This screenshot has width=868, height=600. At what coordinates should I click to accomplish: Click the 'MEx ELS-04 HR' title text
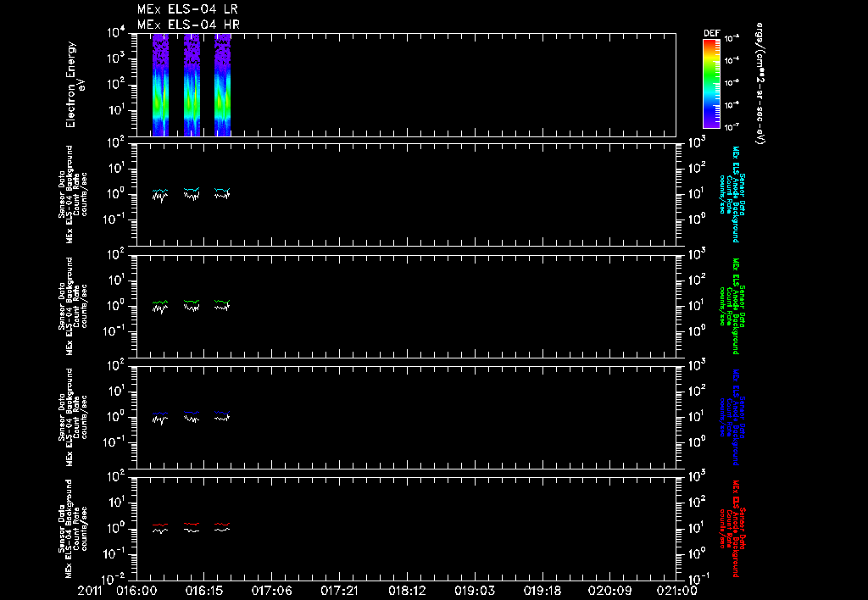coord(188,25)
